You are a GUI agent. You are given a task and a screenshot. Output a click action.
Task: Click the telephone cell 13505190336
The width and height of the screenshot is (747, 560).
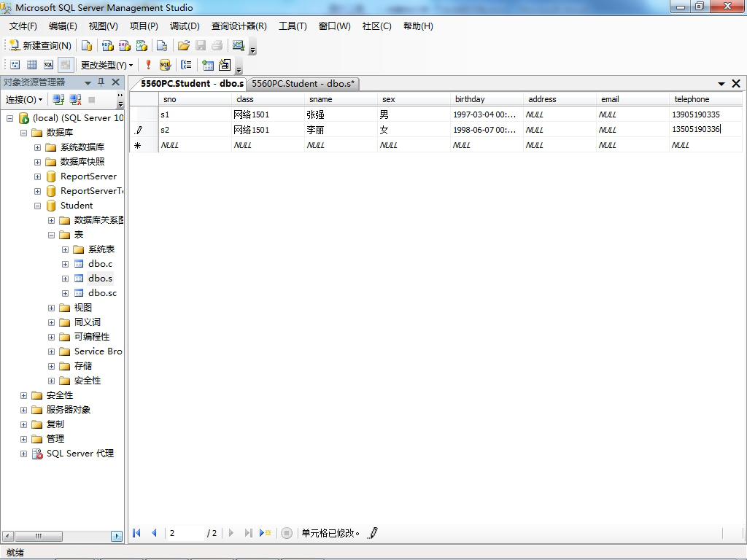pyautogui.click(x=705, y=130)
